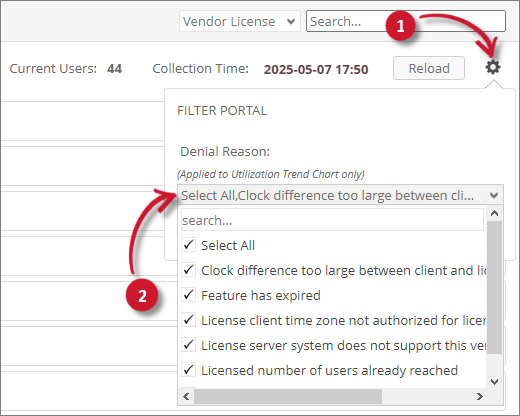Click the FILTER PORTAL heading
Screen dimensions: 520x416
coord(222,111)
